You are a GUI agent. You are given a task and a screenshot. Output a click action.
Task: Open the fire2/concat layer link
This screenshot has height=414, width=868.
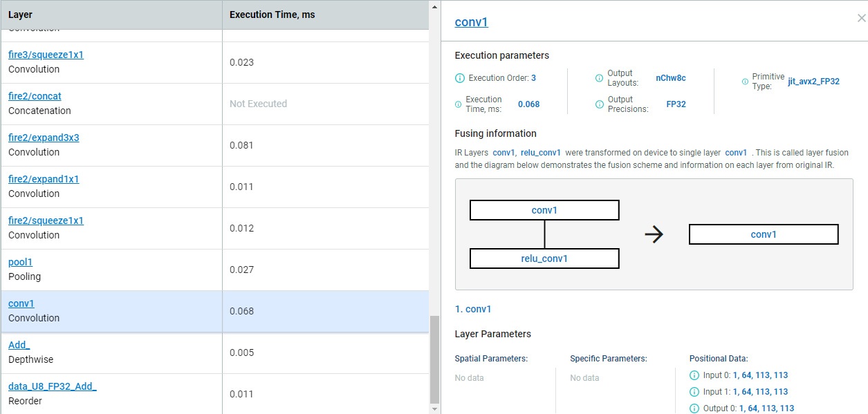click(35, 96)
